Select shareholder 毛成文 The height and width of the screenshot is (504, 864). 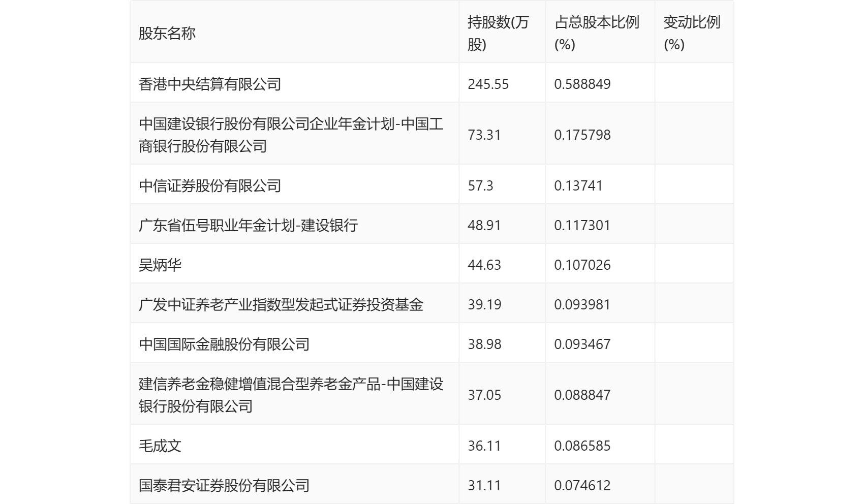tap(160, 446)
